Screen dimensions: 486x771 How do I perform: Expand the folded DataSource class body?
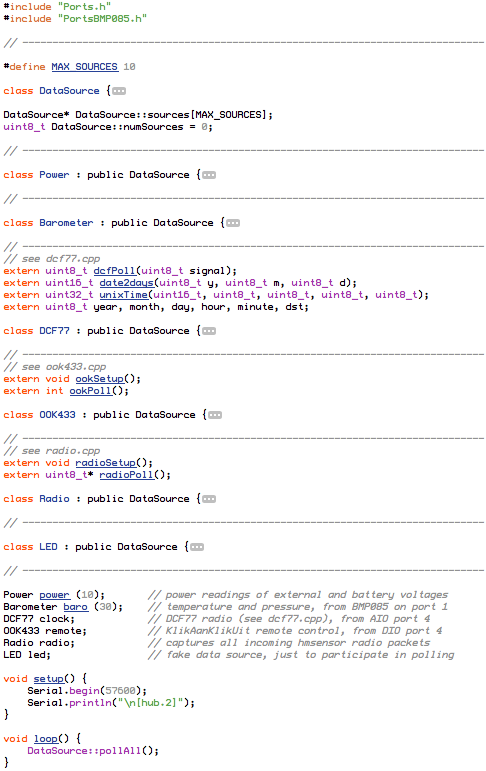point(119,91)
